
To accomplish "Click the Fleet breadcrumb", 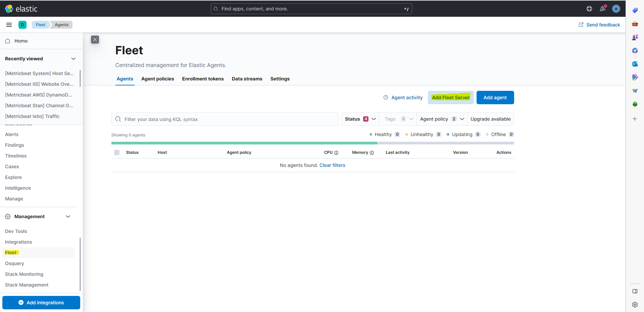I will click(41, 25).
